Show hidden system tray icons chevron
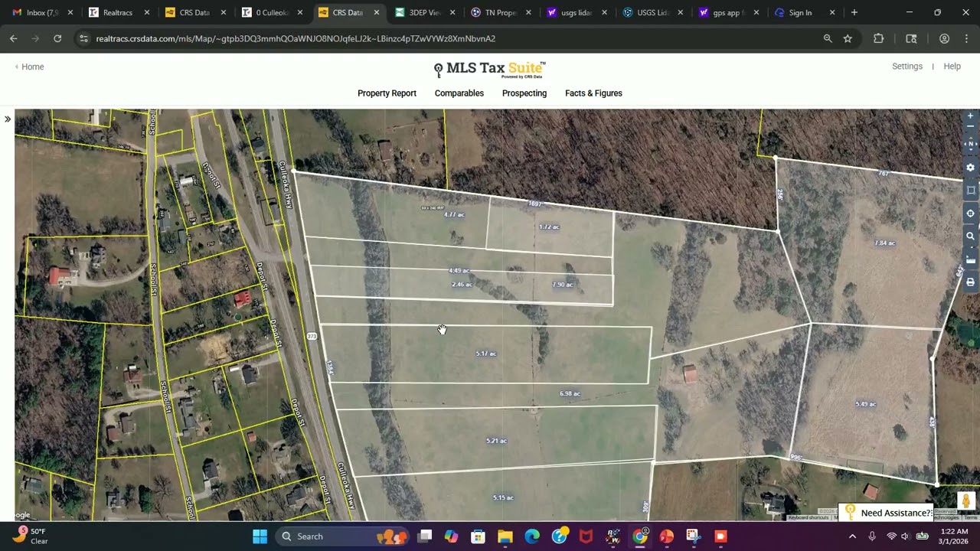The height and width of the screenshot is (551, 980). pos(852,536)
